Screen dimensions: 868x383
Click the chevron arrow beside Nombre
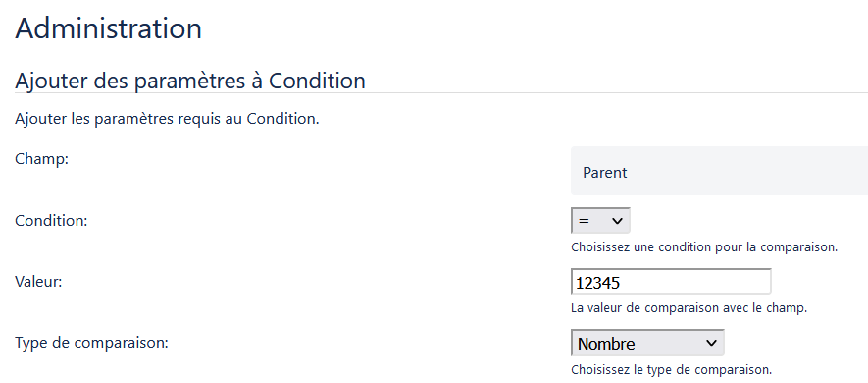(711, 343)
